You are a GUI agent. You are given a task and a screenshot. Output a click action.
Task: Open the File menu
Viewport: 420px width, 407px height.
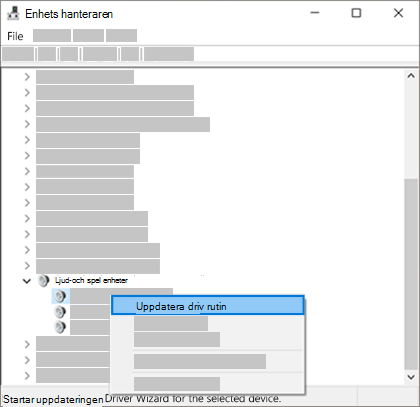pyautogui.click(x=15, y=36)
